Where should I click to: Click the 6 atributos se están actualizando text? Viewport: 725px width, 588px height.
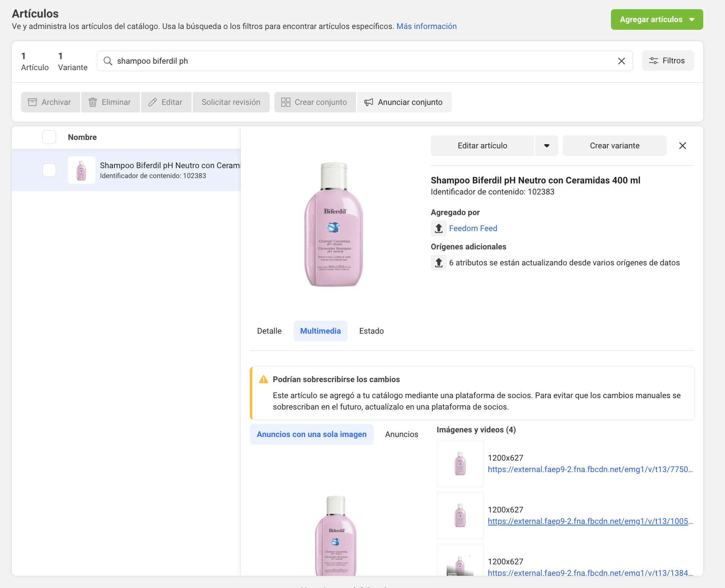point(564,263)
